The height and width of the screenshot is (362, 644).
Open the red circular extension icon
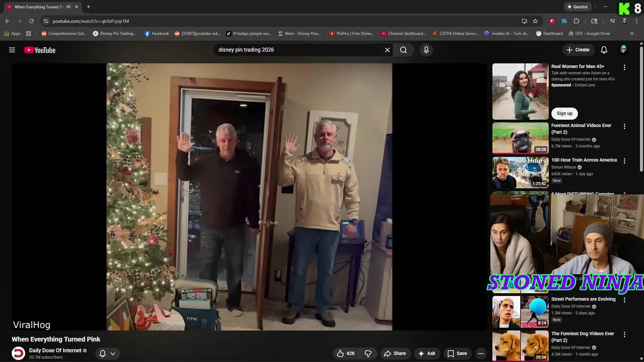(552, 21)
